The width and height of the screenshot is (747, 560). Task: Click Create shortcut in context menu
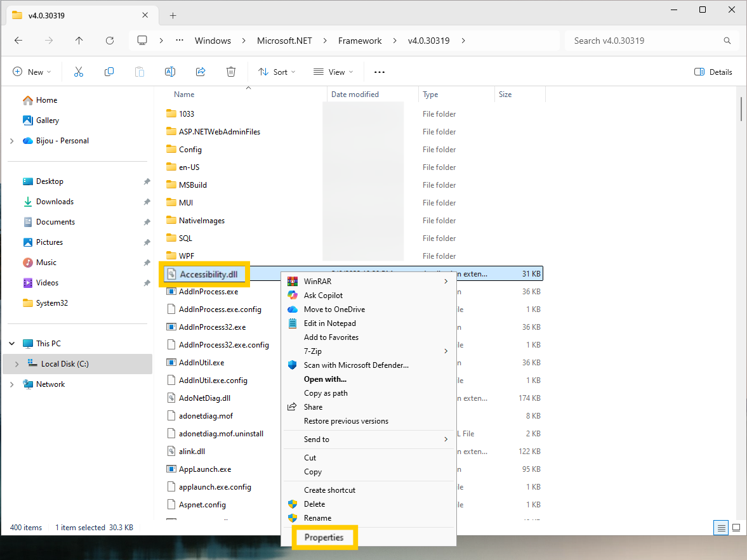[329, 490]
